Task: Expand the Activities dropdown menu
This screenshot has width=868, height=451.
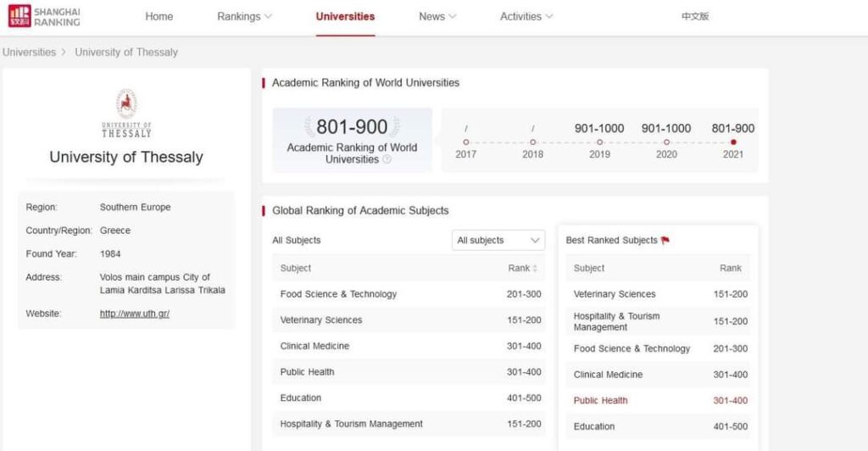Action: click(526, 17)
